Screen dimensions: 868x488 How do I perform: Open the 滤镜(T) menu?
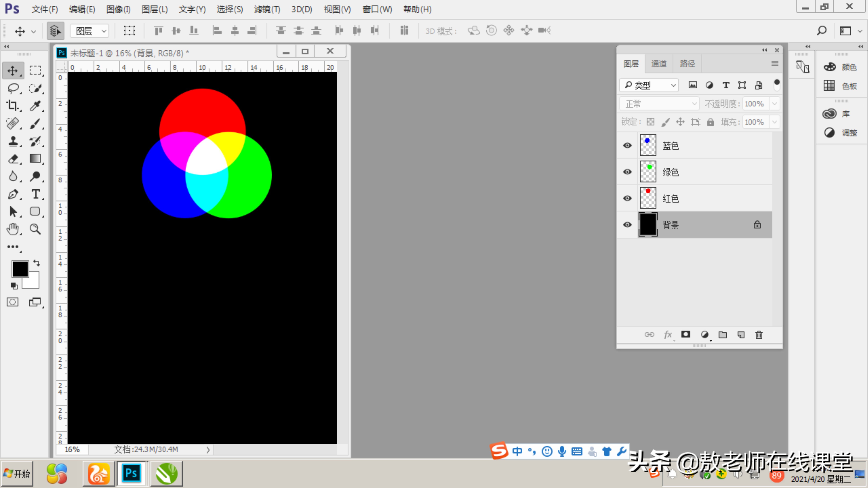click(267, 9)
